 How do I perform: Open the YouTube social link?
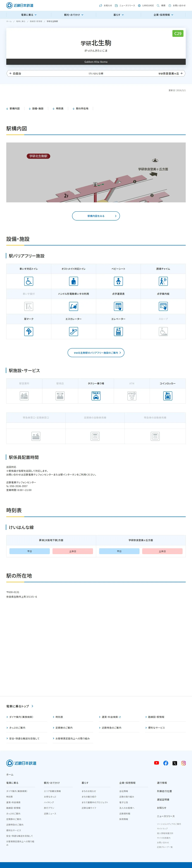click(157, 763)
